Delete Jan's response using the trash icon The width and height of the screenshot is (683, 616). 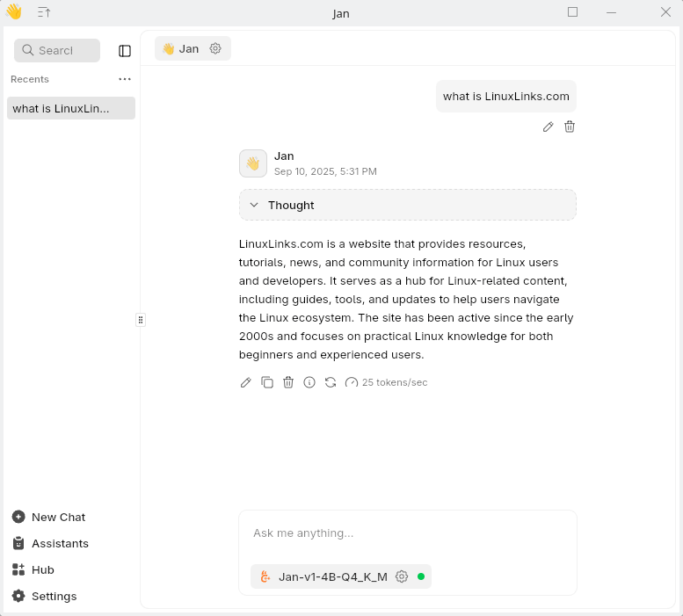(x=288, y=382)
